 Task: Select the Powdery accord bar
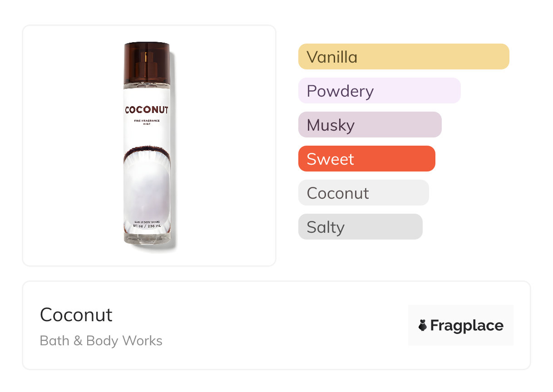379,91
